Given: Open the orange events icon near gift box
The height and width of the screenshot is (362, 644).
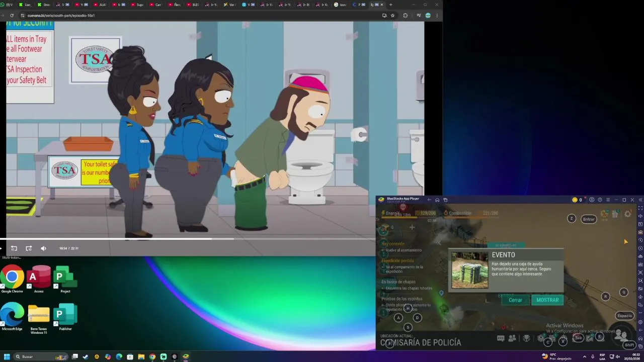Looking at the screenshot, I should pos(604,214).
